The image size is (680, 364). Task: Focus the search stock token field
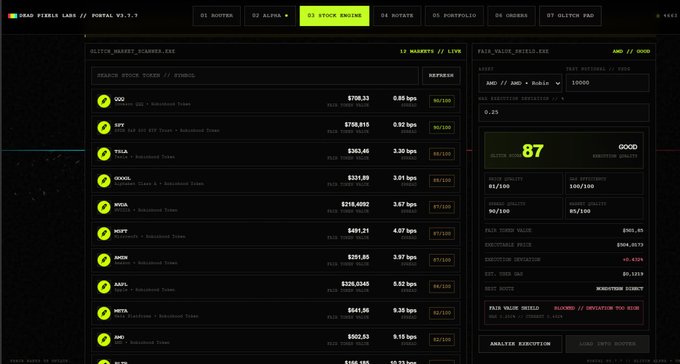(x=255, y=75)
